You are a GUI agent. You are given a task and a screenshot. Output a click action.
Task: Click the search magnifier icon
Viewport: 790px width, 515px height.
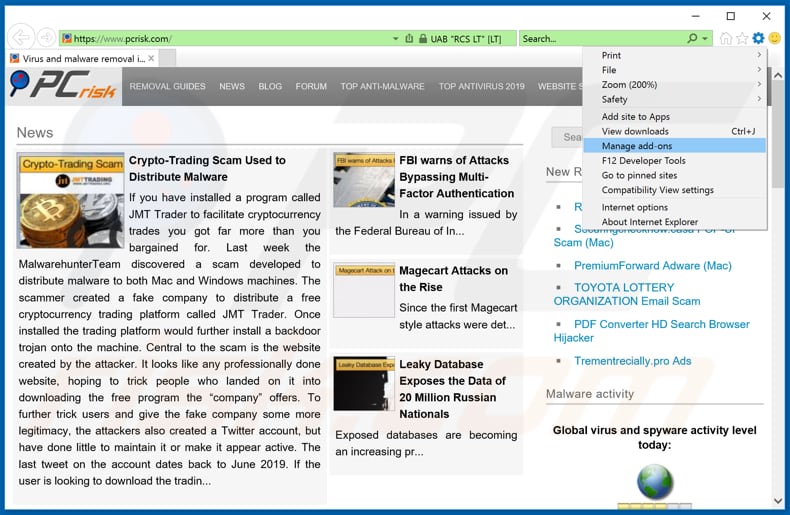pyautogui.click(x=692, y=38)
